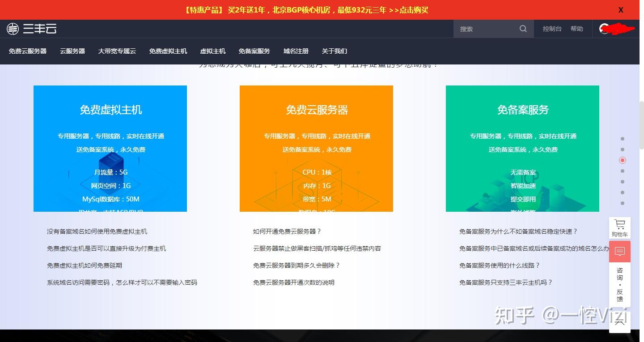644x342 pixels.
Task: Open 云服务器禁止做黑客扫描 article
Action: (317, 248)
